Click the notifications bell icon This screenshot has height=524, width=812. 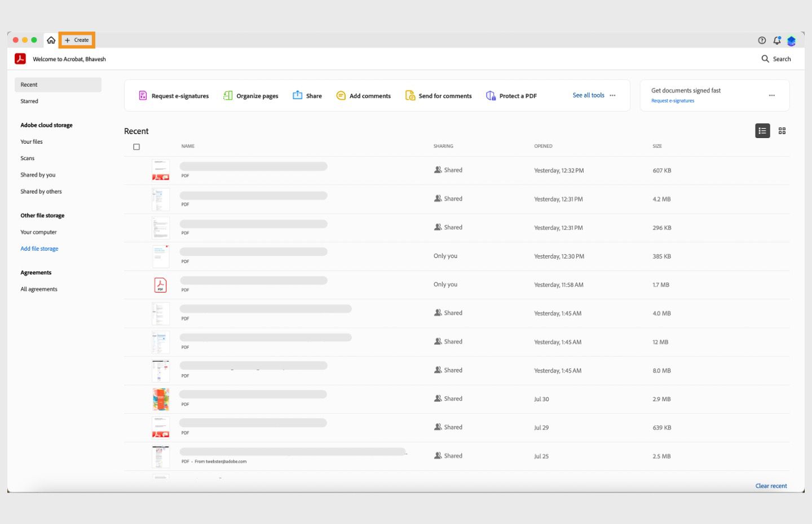point(776,40)
